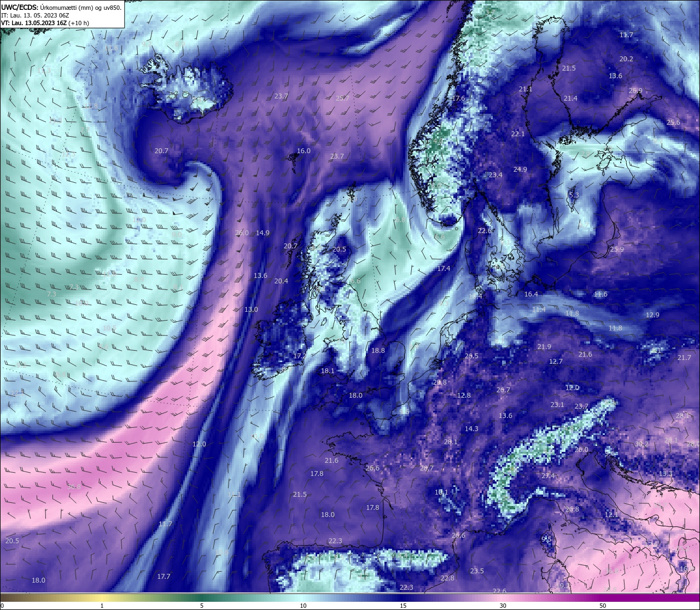This screenshot has height=610, width=700.
Task: Click the 18.8 value label
Action: [378, 351]
